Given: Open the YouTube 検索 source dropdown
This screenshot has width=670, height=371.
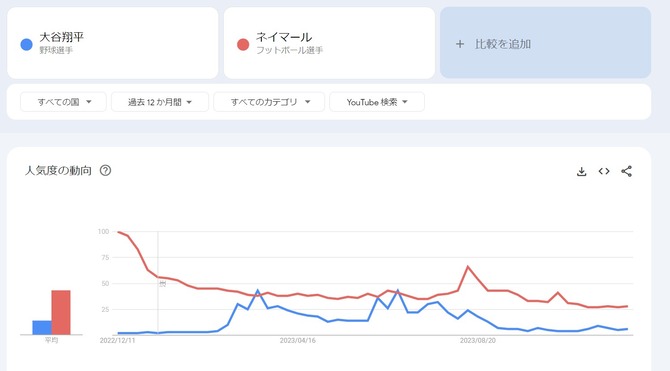Looking at the screenshot, I should coord(377,102).
